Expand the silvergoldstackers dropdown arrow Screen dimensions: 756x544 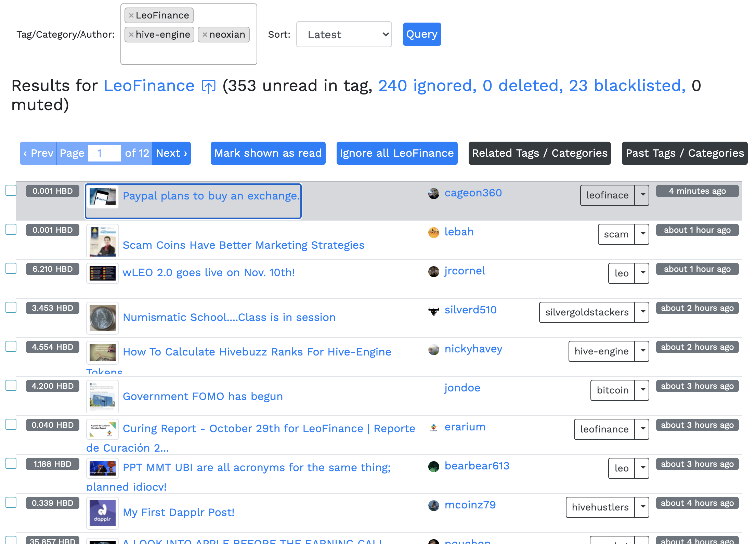coord(642,312)
